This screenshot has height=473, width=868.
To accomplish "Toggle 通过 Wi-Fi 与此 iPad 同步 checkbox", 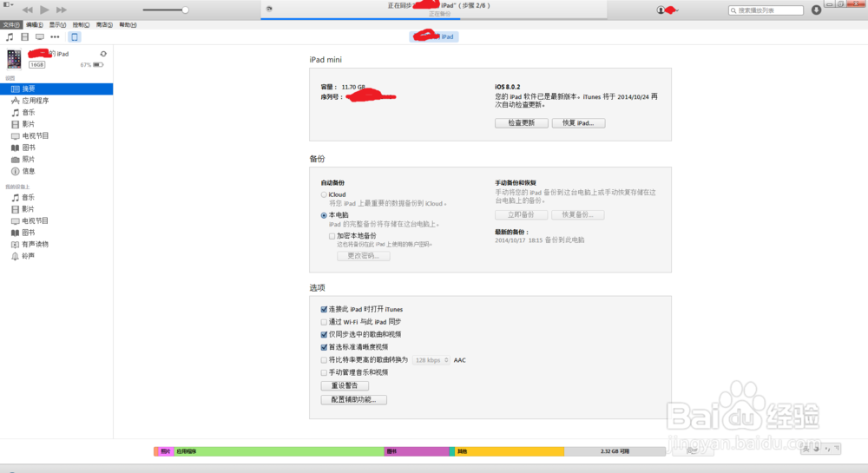I will pyautogui.click(x=324, y=322).
